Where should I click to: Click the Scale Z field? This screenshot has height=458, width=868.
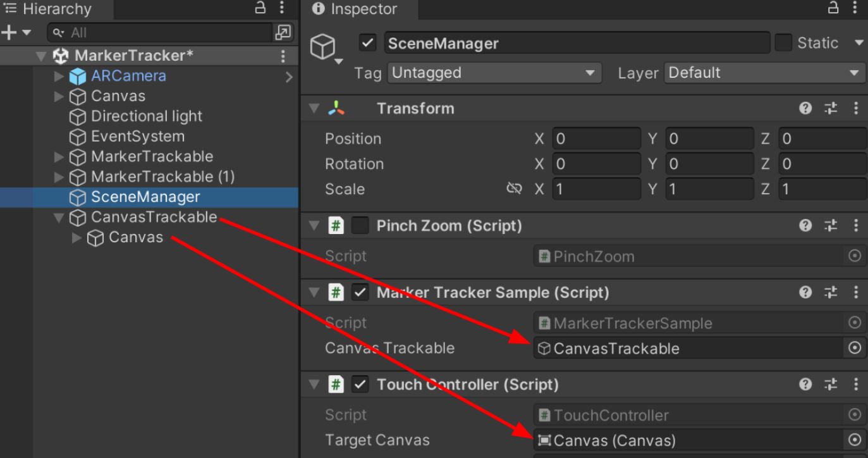tap(823, 189)
